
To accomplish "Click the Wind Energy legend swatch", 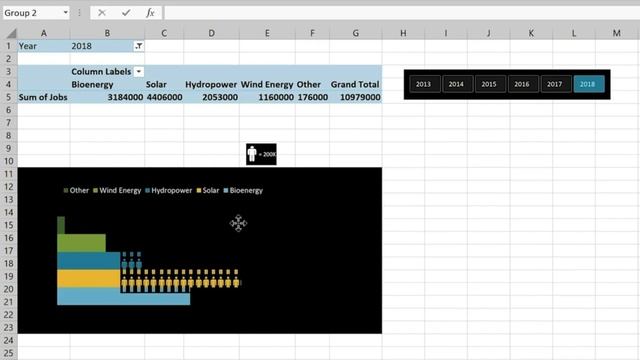I will tap(96, 190).
